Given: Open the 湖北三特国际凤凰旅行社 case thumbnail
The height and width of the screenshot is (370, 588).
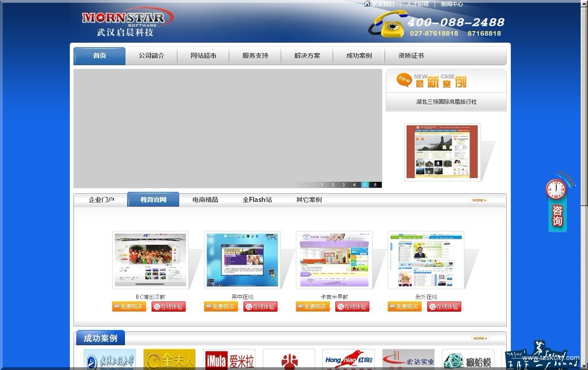Looking at the screenshot, I should coord(442,152).
